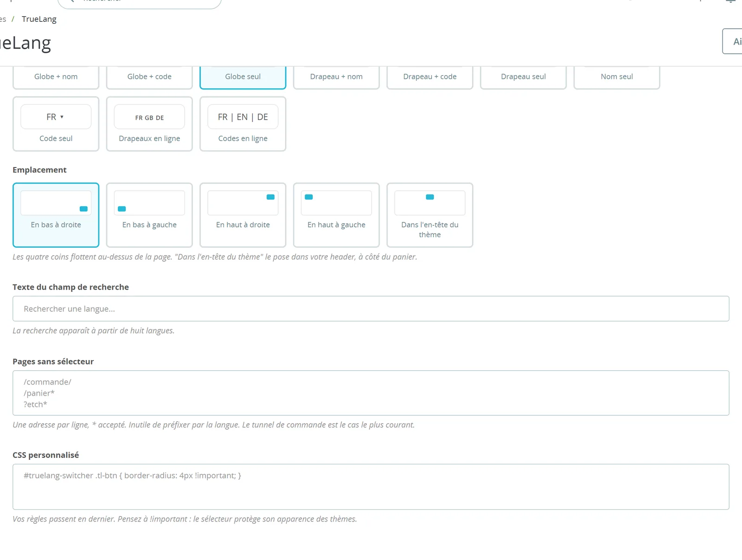Set placement to 'En bas à gauche'
Image resolution: width=742 pixels, height=560 pixels.
[149, 215]
